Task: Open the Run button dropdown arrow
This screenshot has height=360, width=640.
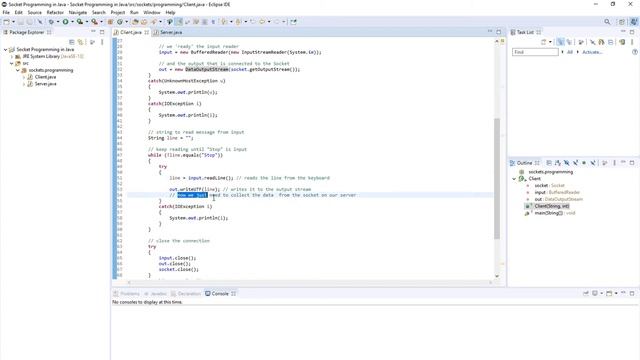Action: click(x=72, y=22)
